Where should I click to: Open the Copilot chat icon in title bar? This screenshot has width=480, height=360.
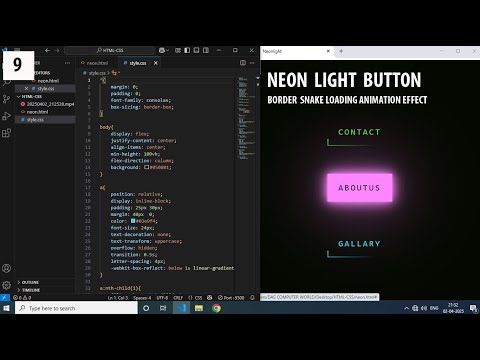tap(162, 50)
